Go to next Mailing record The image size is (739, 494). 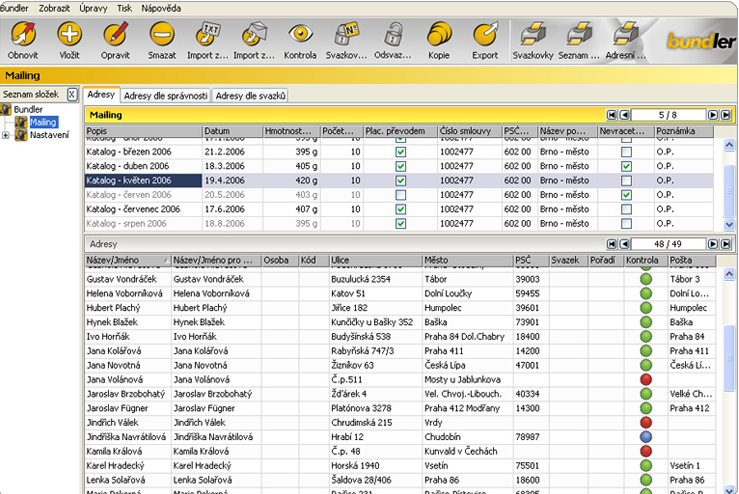pyautogui.click(x=713, y=115)
